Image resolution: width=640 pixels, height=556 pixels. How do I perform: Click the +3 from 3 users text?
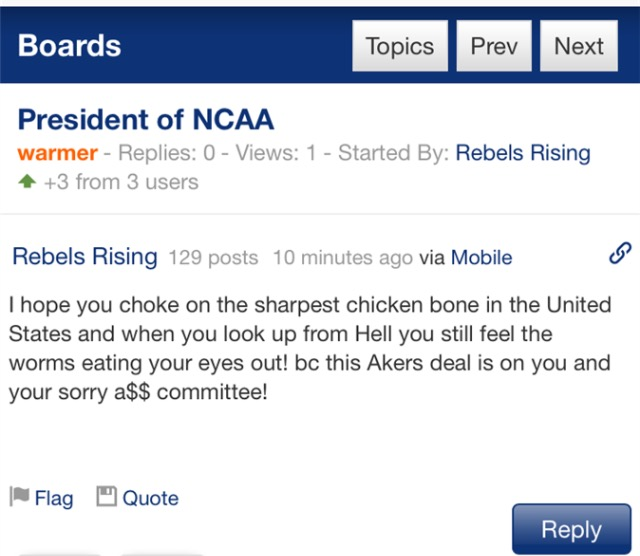(x=121, y=182)
